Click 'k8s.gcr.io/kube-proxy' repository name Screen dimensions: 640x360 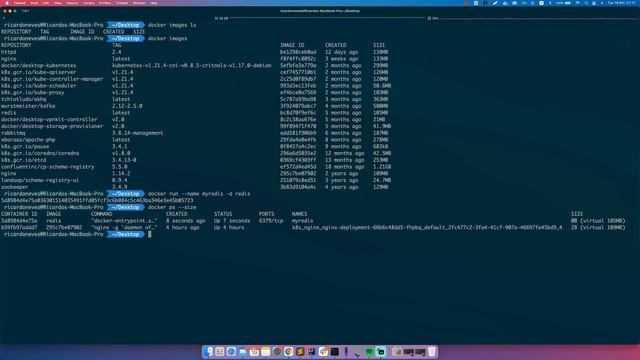coord(33,92)
